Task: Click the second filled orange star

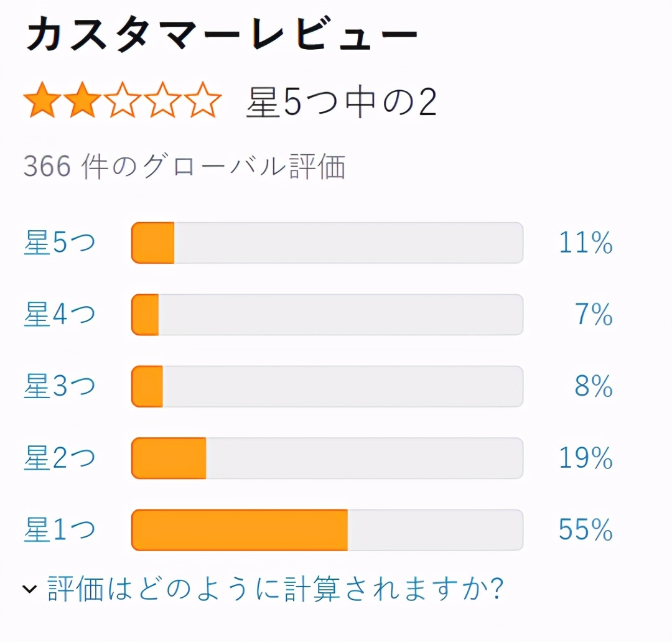Action: (x=82, y=100)
